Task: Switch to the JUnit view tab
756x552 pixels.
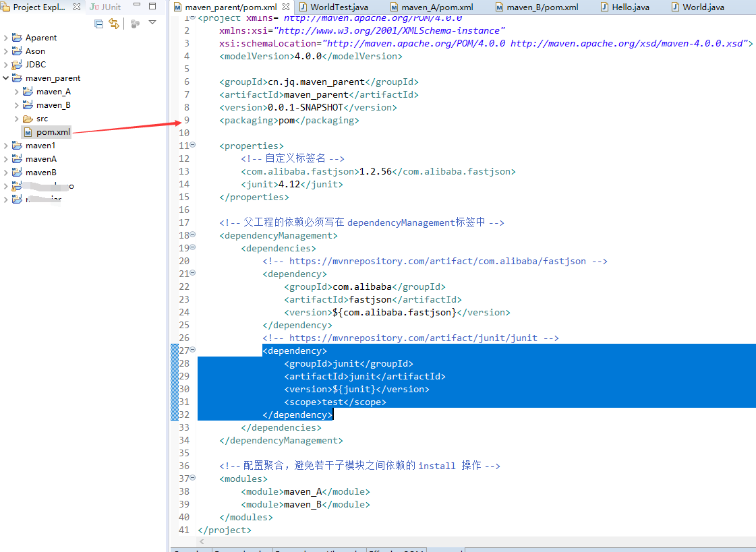Action: [105, 7]
